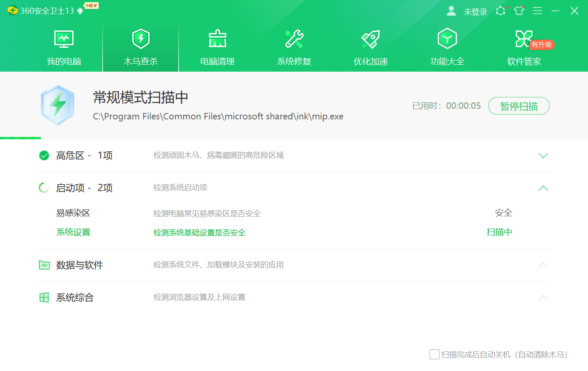
Task: Switch to the 优化加速 tab label
Action: pyautogui.click(x=371, y=61)
